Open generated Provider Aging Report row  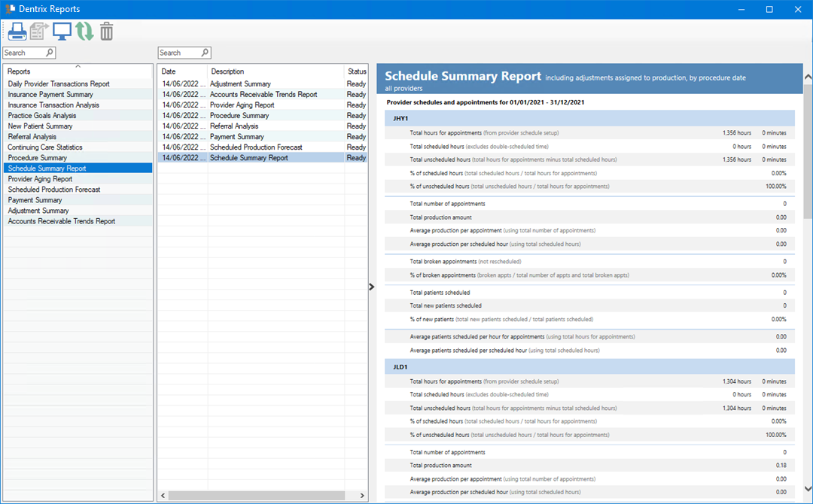click(263, 105)
